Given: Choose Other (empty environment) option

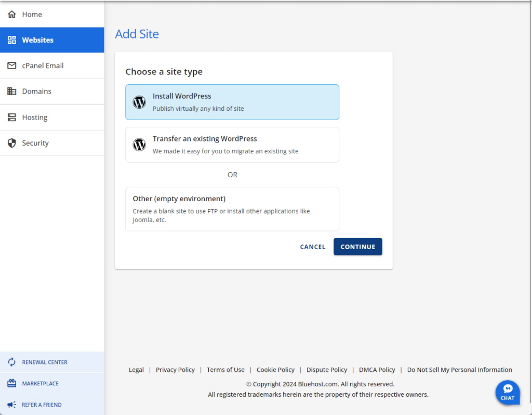Looking at the screenshot, I should click(x=232, y=209).
